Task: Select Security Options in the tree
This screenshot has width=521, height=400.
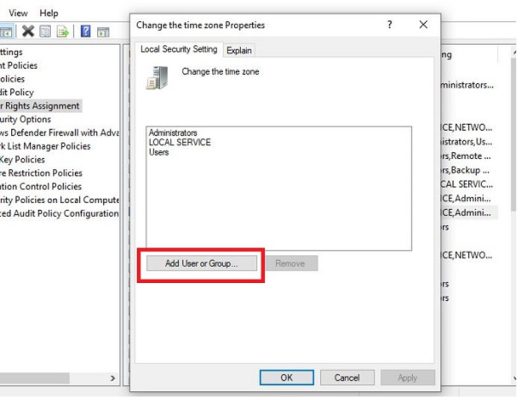Action: [x=25, y=119]
